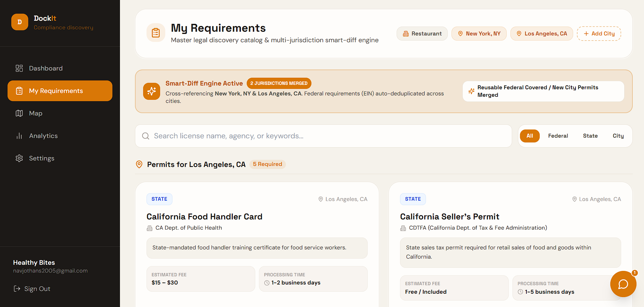Click the My Requirements clipboard header icon
The height and width of the screenshot is (307, 644).
click(x=156, y=33)
